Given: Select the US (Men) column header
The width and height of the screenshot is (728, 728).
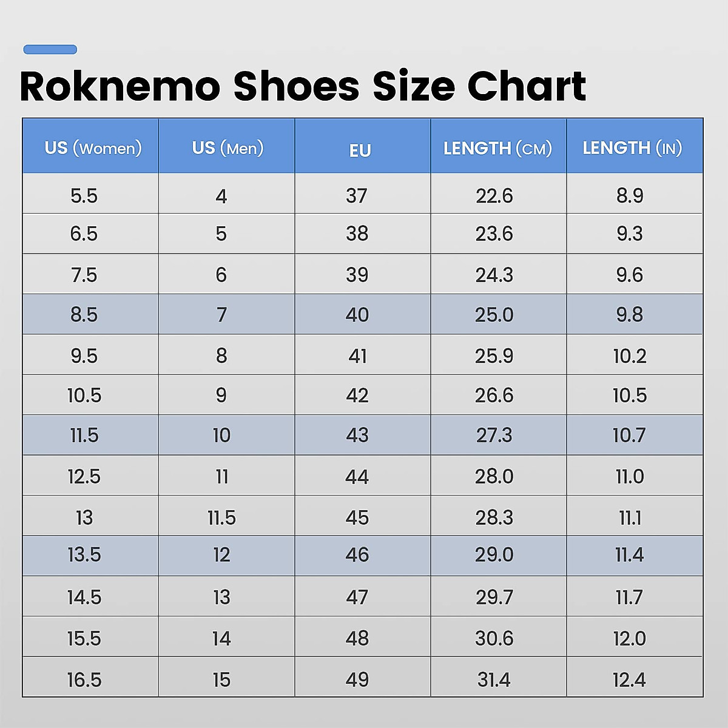Looking at the screenshot, I should pyautogui.click(x=227, y=147).
